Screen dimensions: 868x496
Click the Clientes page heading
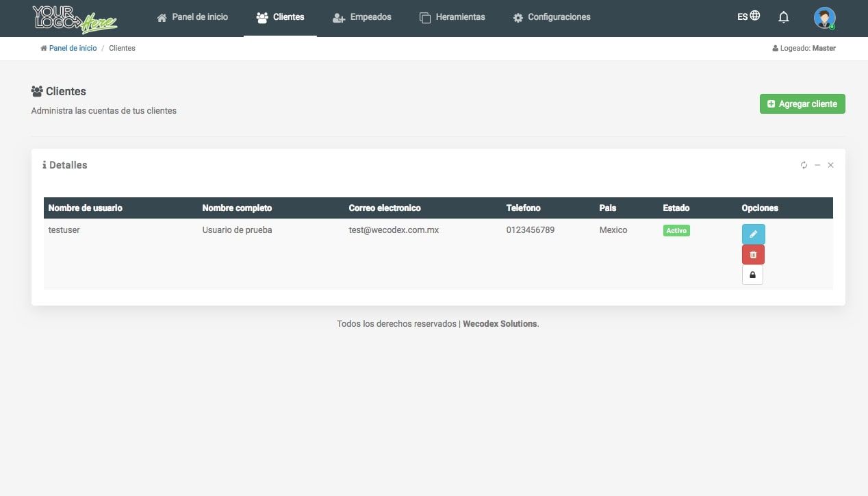click(59, 91)
